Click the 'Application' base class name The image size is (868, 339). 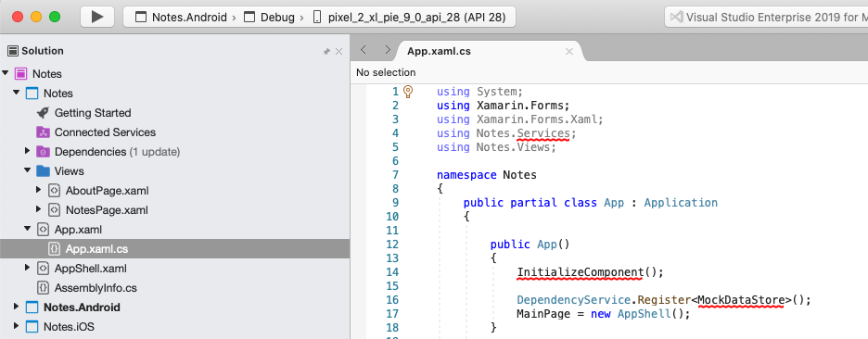click(681, 203)
